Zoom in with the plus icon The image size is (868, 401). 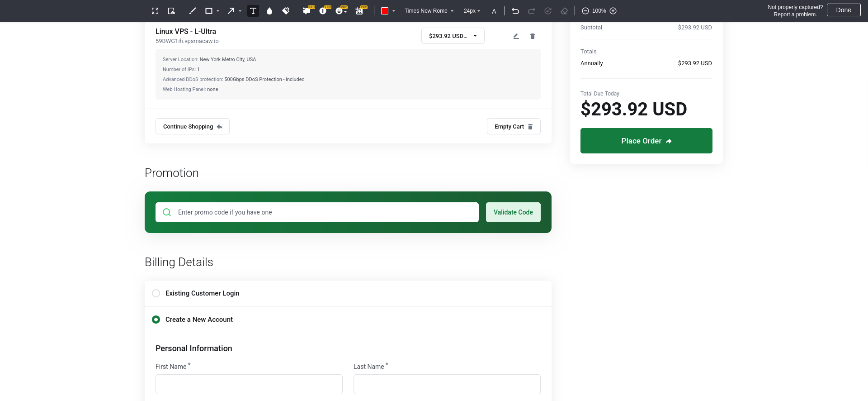click(x=613, y=11)
